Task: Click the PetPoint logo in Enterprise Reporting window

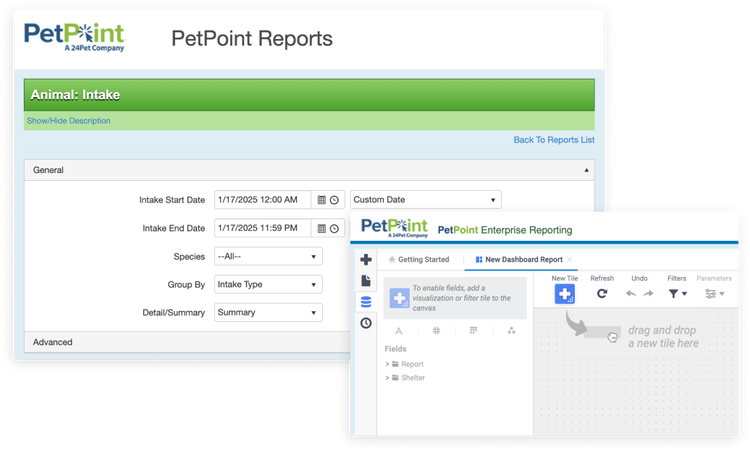Action: pyautogui.click(x=394, y=228)
